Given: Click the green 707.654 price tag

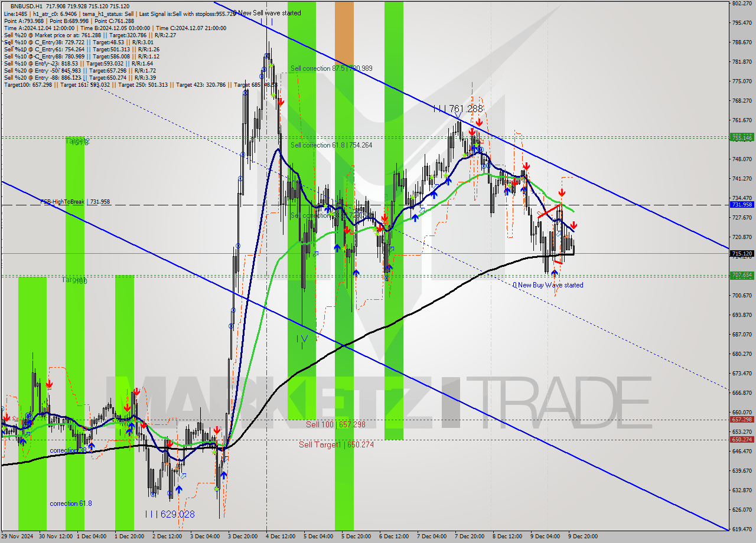Looking at the screenshot, I should coord(742,275).
